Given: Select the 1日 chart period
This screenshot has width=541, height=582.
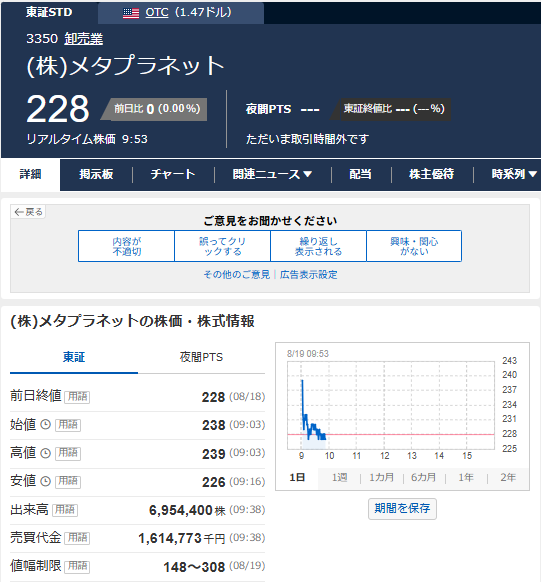Looking at the screenshot, I should coord(297,477).
